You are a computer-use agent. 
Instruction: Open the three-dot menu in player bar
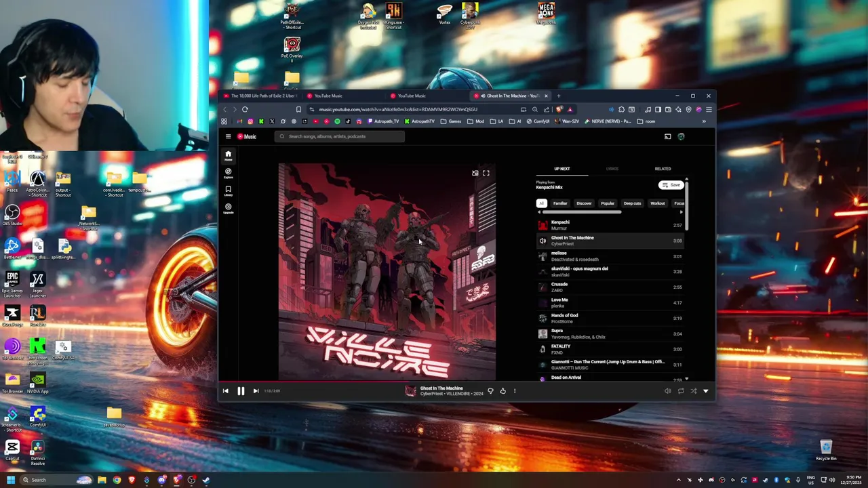coord(514,390)
